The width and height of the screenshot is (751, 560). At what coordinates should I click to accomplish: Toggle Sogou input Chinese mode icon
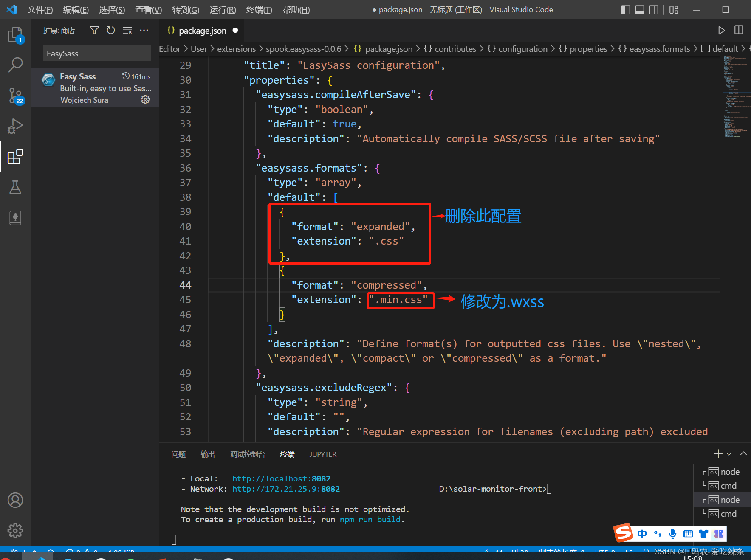click(x=642, y=534)
